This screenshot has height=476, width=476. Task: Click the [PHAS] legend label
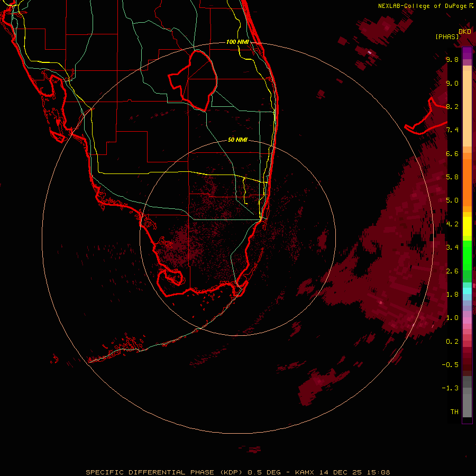447,37
